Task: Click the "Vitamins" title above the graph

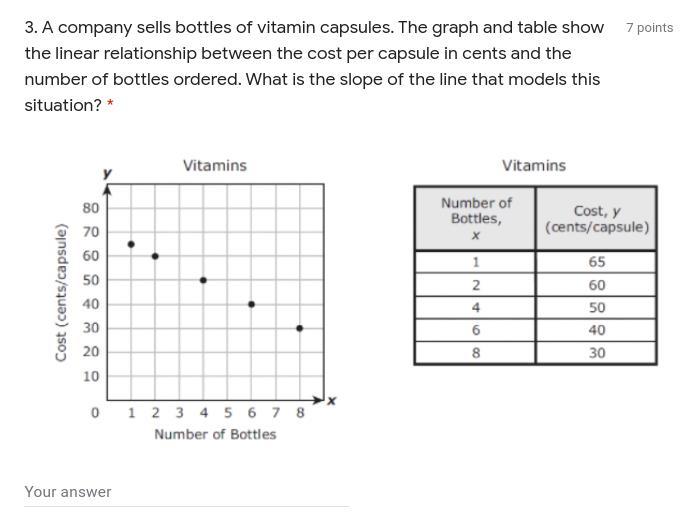Action: pyautogui.click(x=214, y=165)
